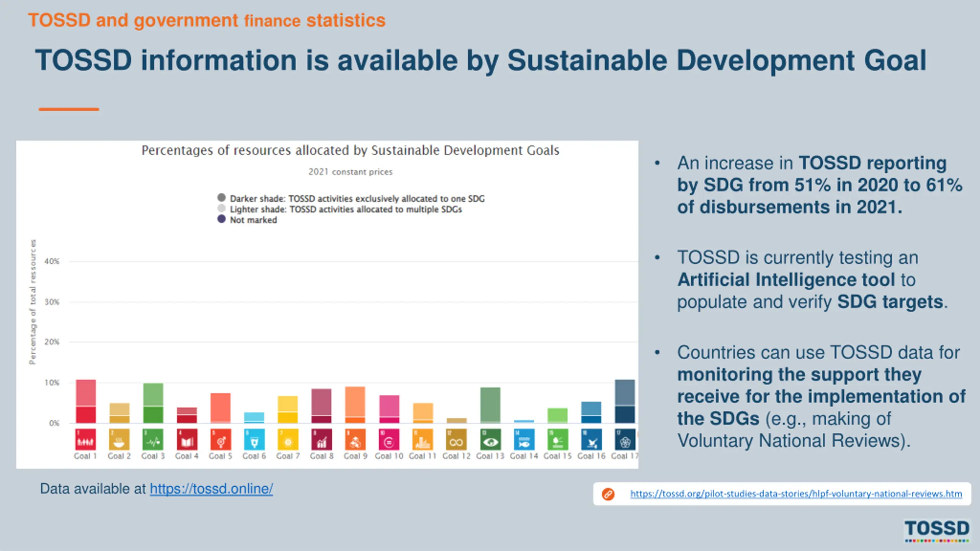Click the Goal 17 Partnerships SDG icon

pos(625,439)
